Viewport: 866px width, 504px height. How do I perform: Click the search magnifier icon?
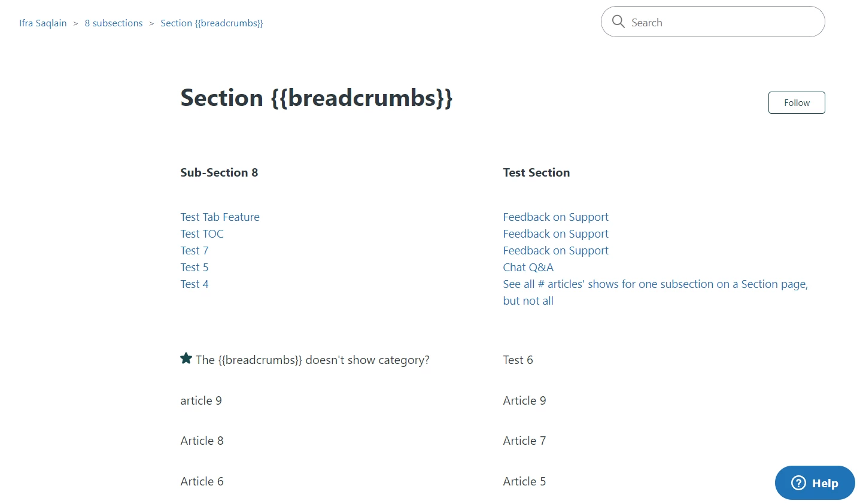tap(618, 22)
